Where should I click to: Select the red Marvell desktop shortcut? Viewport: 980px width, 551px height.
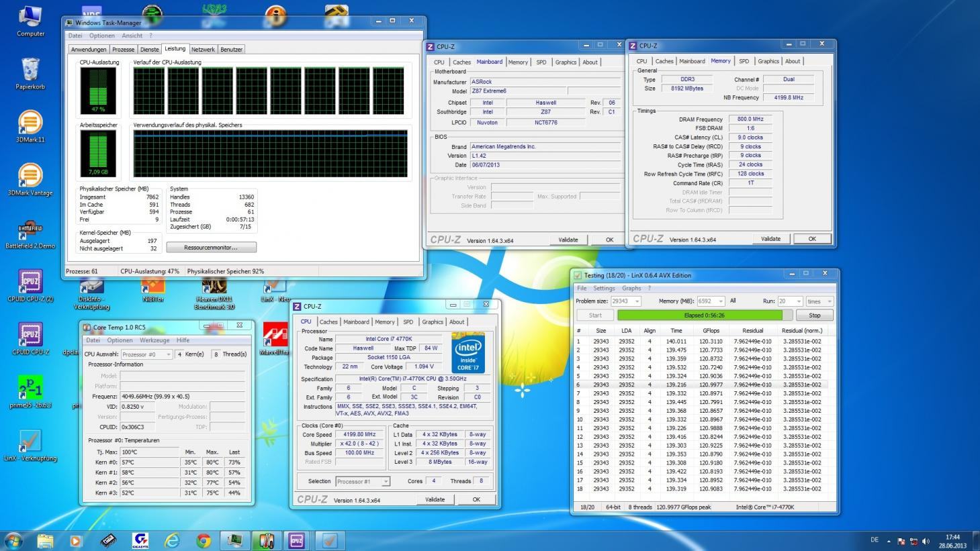point(275,339)
